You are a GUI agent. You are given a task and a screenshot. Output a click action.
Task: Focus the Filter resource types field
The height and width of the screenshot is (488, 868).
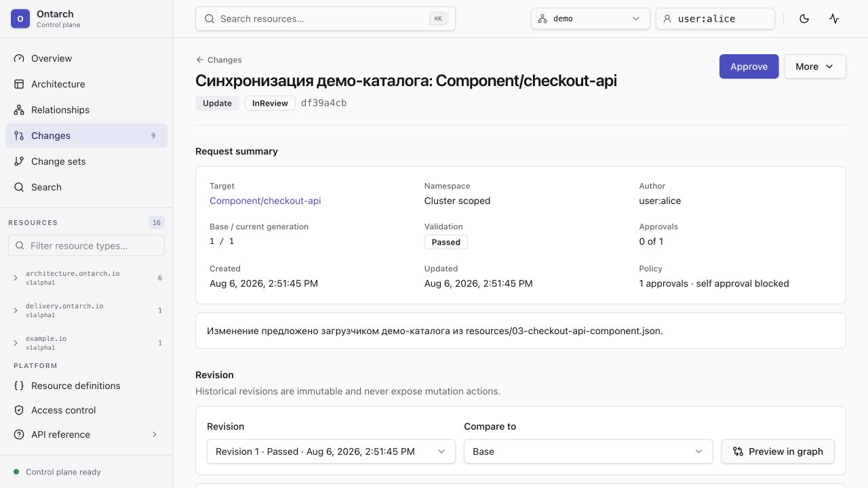point(86,245)
